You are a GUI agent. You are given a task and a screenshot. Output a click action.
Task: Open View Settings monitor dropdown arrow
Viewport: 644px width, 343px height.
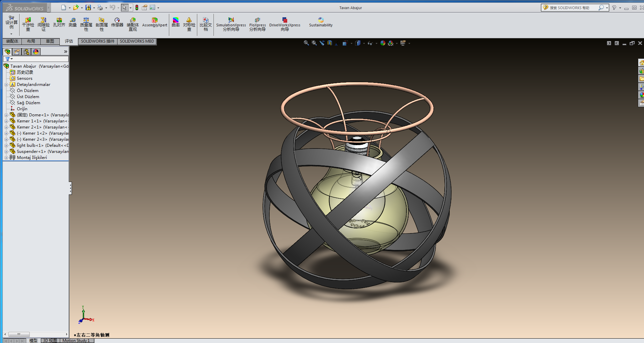[x=409, y=43]
